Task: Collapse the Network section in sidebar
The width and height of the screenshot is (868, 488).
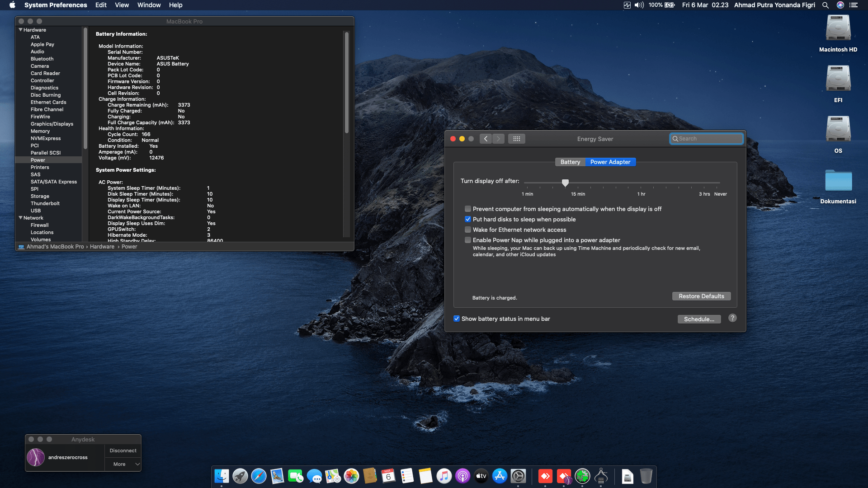Action: 20,218
